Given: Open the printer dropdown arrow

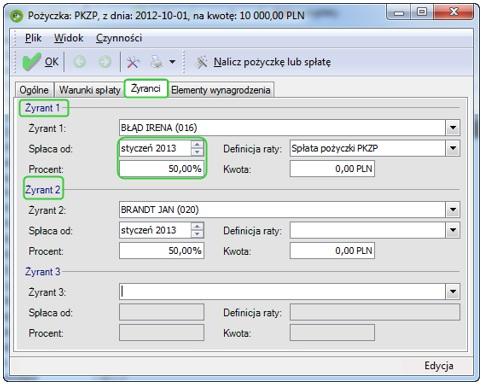Looking at the screenshot, I should [172, 62].
